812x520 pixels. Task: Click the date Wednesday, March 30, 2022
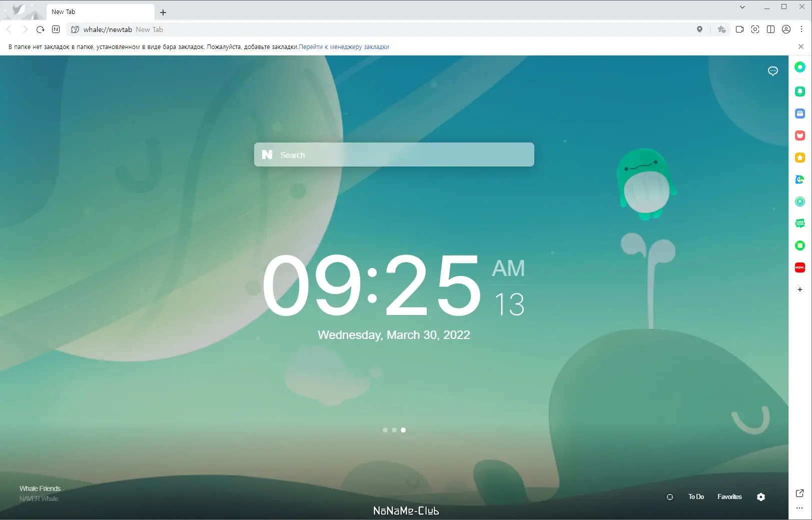tap(394, 335)
